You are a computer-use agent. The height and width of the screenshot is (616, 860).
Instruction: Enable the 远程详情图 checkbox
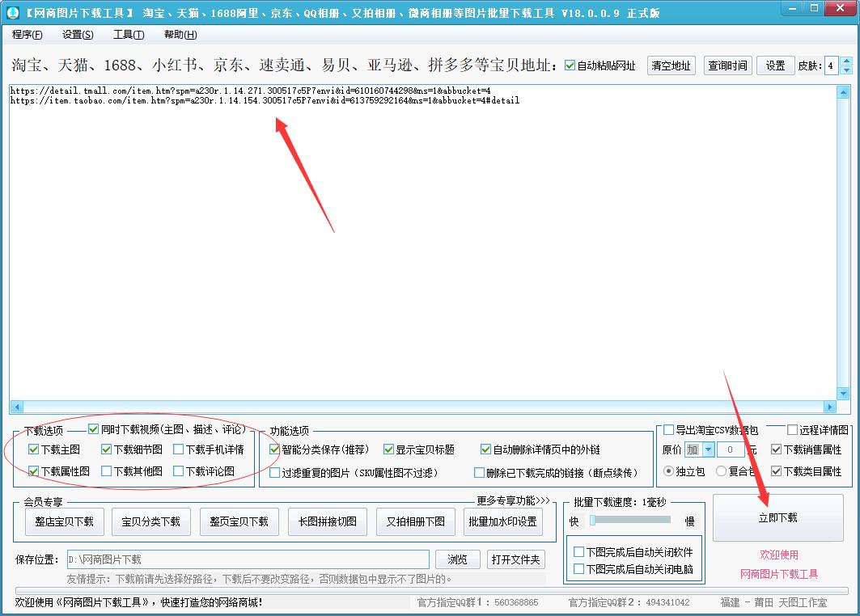(x=792, y=430)
